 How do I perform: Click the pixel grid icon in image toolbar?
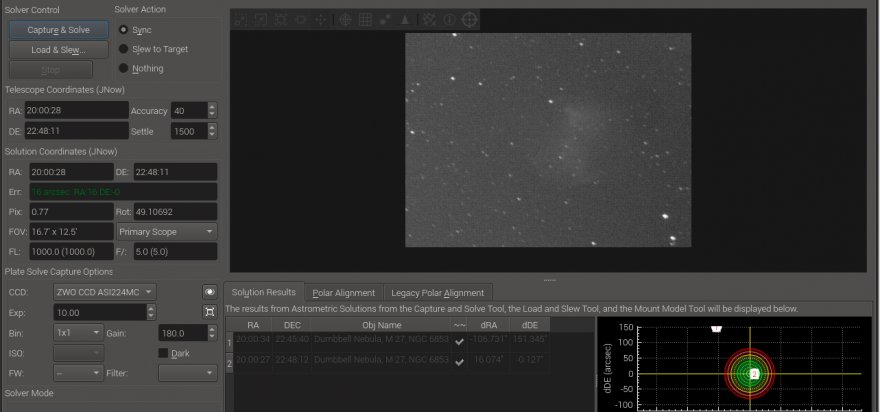(365, 19)
